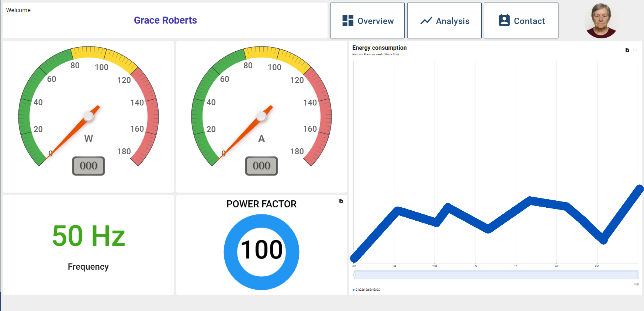Click the right handle of chart range slider
Screen dimensions: 644x311
[638, 275]
